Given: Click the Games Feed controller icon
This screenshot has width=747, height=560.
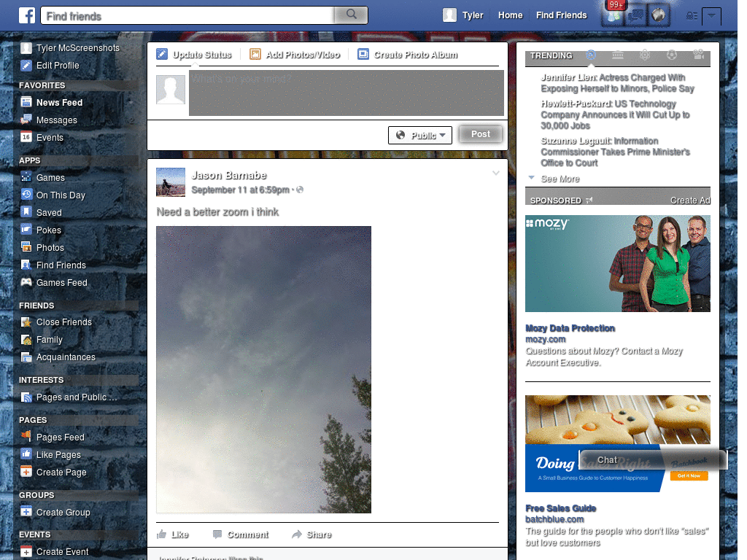Looking at the screenshot, I should pyautogui.click(x=26, y=282).
